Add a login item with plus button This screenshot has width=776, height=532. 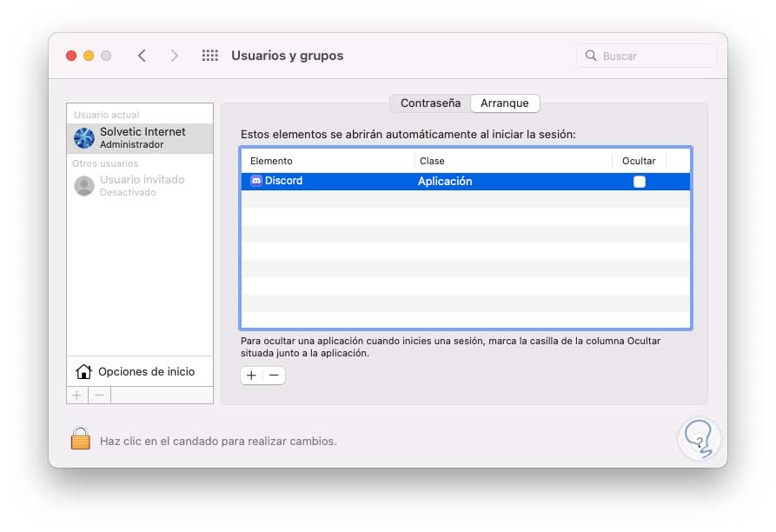[251, 376]
